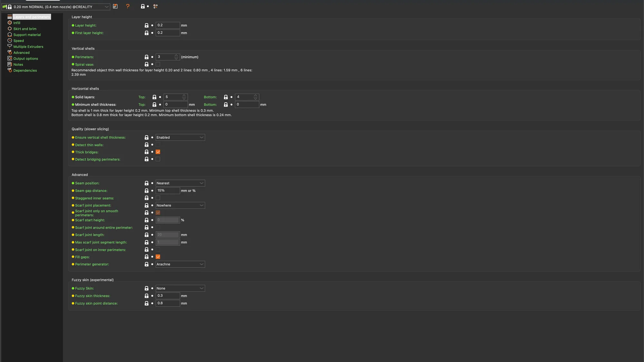Click lock icon beside Fuzzy Skin
This screenshot has height=362, width=644.
(147, 288)
